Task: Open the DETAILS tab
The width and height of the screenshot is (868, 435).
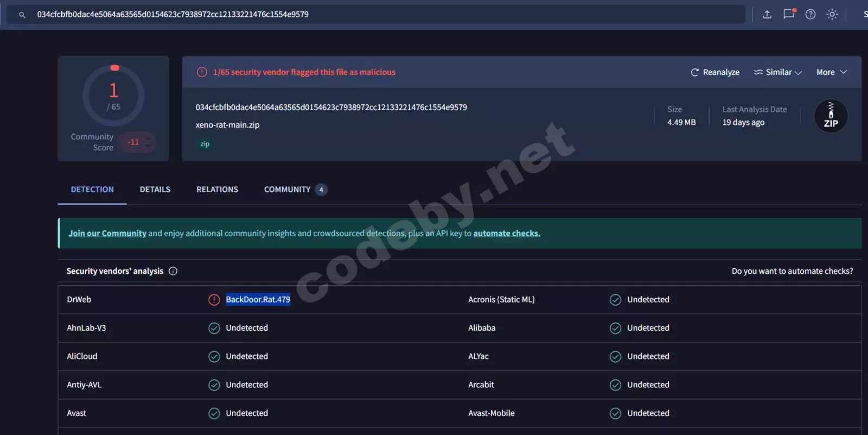Action: (155, 190)
